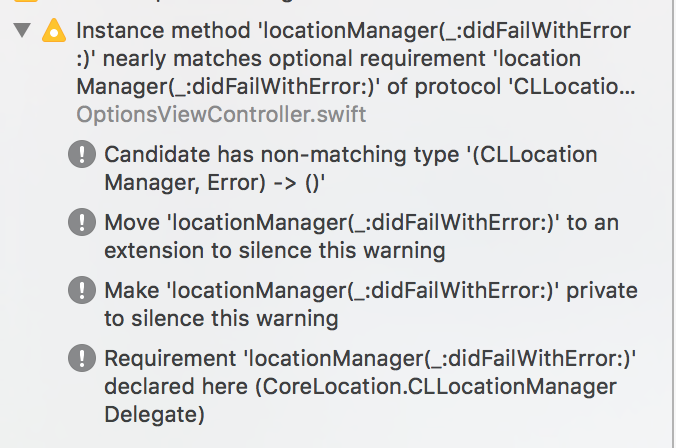The width and height of the screenshot is (676, 448).
Task: Click exclamation icon beside 'Move locationManager' note
Action: click(82, 222)
